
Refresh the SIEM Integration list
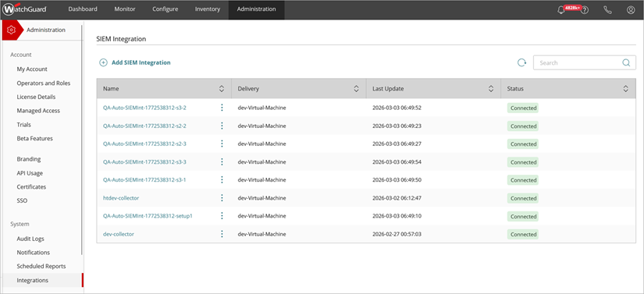(x=521, y=62)
